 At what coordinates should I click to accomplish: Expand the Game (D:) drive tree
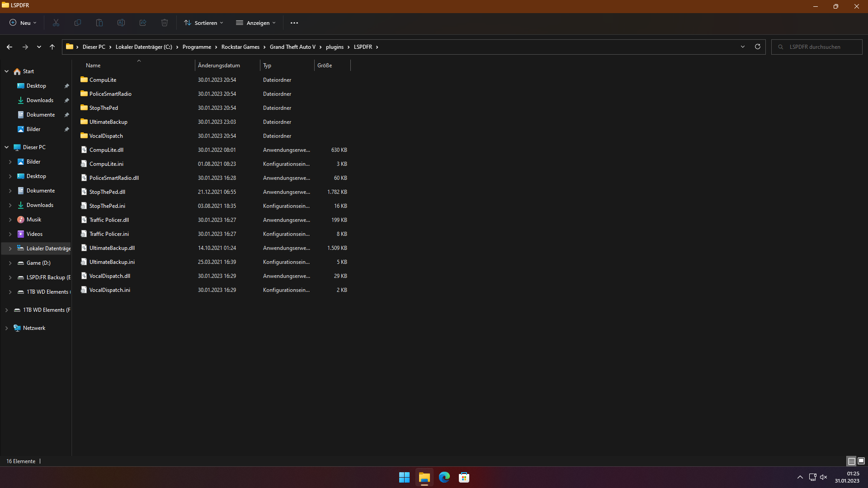pos(10,263)
